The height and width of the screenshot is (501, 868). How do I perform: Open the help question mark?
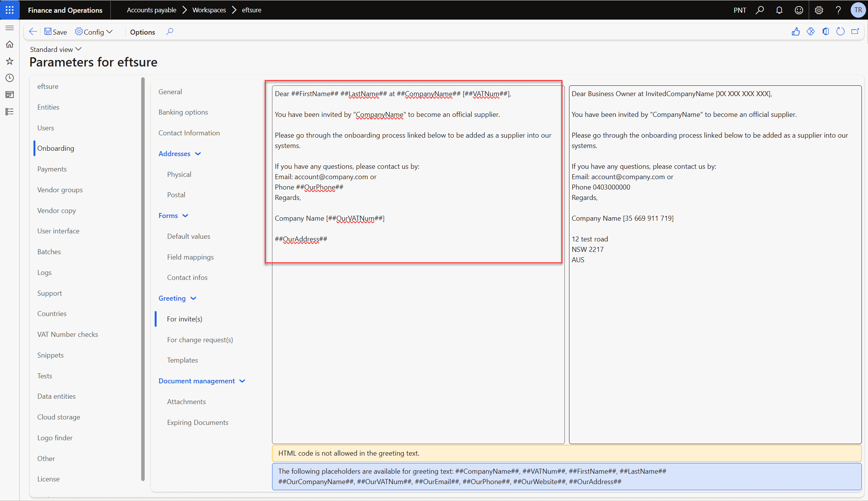click(x=838, y=10)
